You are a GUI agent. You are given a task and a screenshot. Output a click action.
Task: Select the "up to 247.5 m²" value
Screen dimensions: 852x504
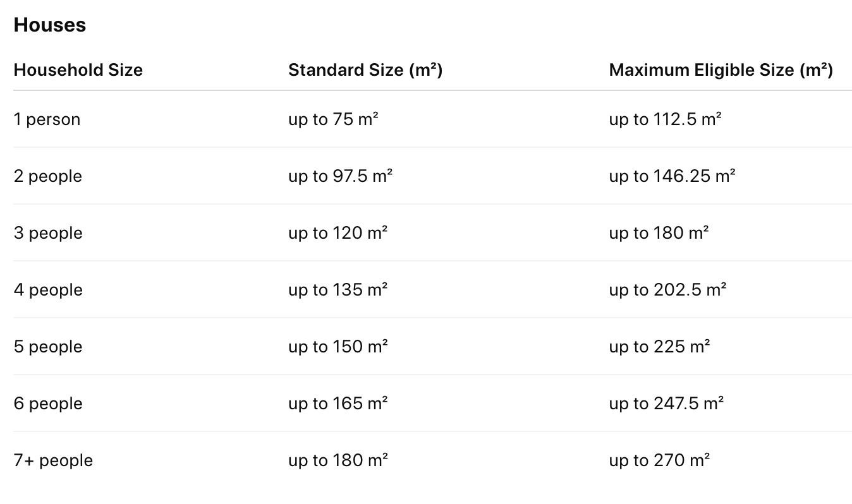tap(666, 404)
